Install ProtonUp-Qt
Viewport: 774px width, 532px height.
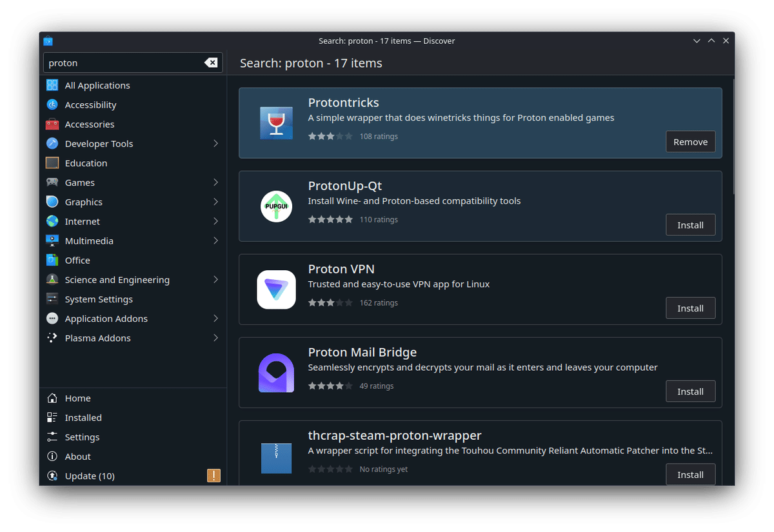(x=690, y=225)
